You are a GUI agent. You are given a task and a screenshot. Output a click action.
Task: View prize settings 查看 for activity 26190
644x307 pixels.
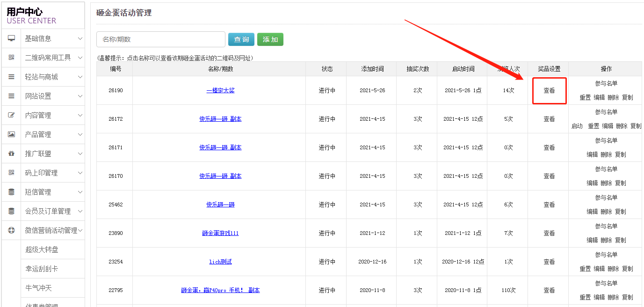[549, 90]
